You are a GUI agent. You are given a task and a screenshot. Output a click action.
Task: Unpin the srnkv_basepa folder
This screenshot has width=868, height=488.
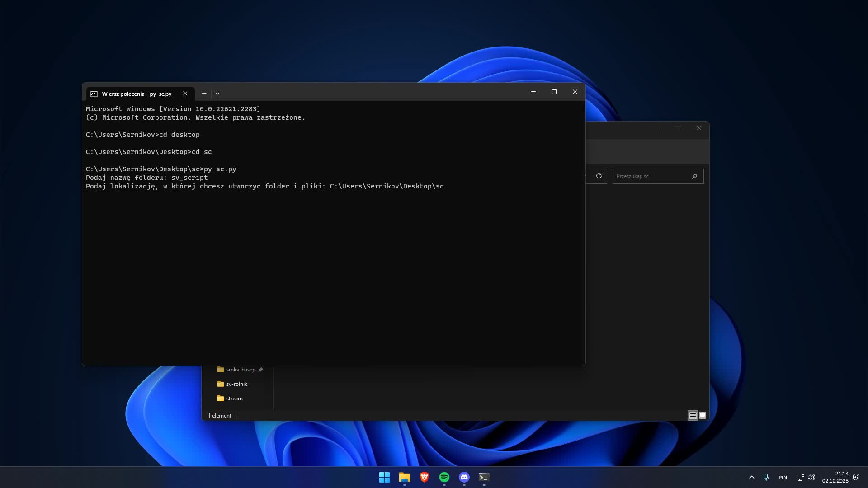tap(261, 369)
